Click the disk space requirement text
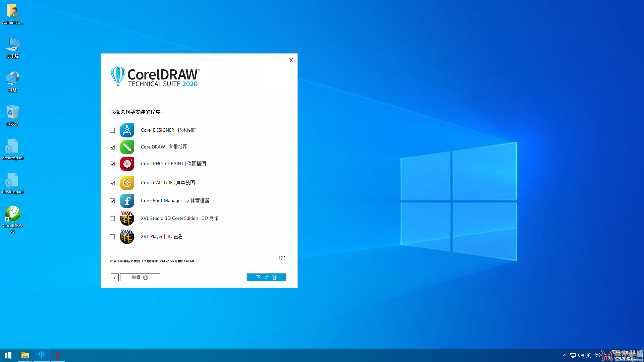Screen dimensions: 644x362 click(152, 261)
